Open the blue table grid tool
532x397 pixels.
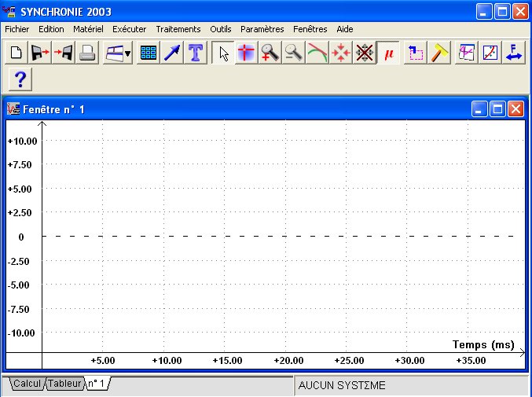(148, 53)
